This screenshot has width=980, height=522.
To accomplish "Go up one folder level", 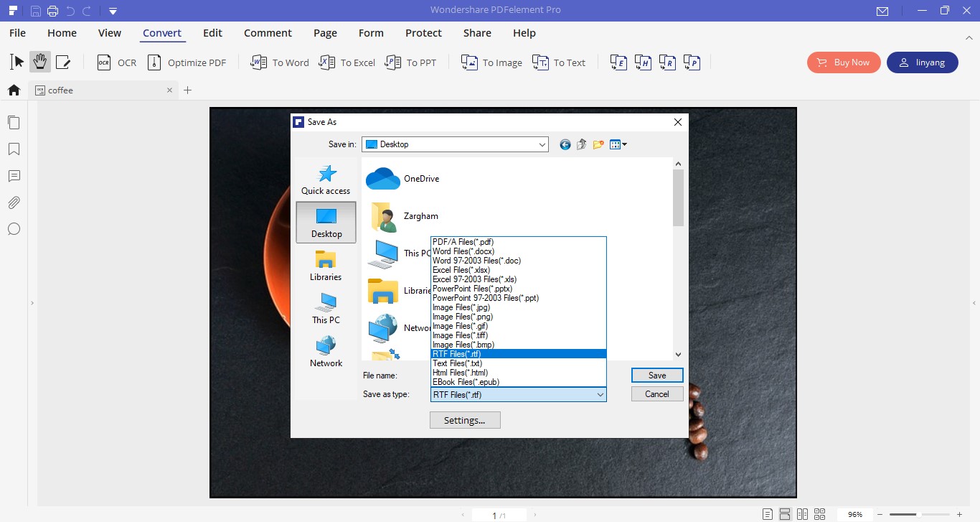I will point(581,144).
